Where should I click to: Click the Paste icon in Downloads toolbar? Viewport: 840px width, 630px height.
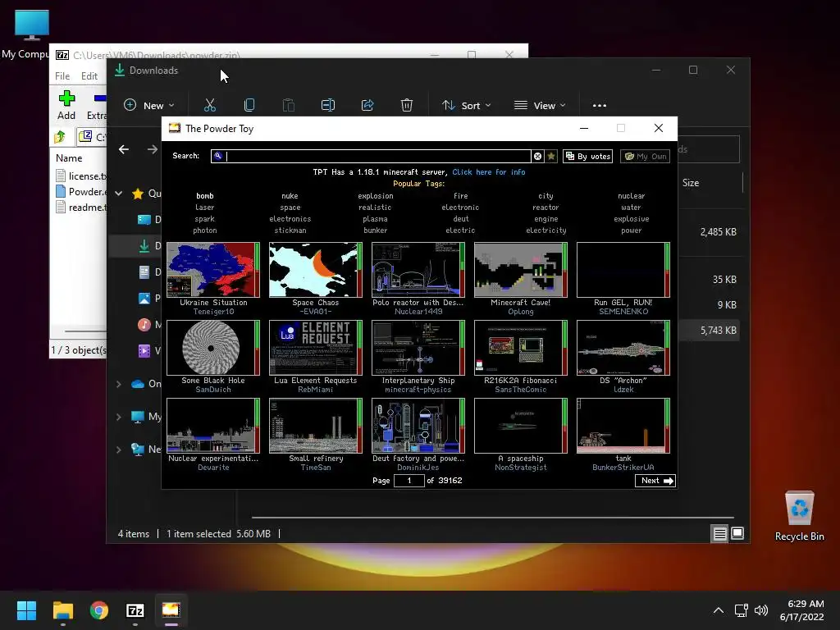point(289,106)
